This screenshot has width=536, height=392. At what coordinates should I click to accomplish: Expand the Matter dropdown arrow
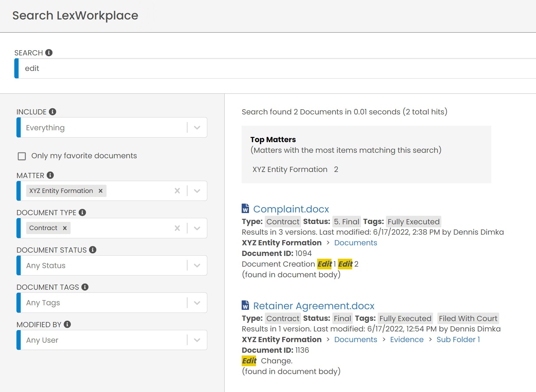tap(197, 191)
